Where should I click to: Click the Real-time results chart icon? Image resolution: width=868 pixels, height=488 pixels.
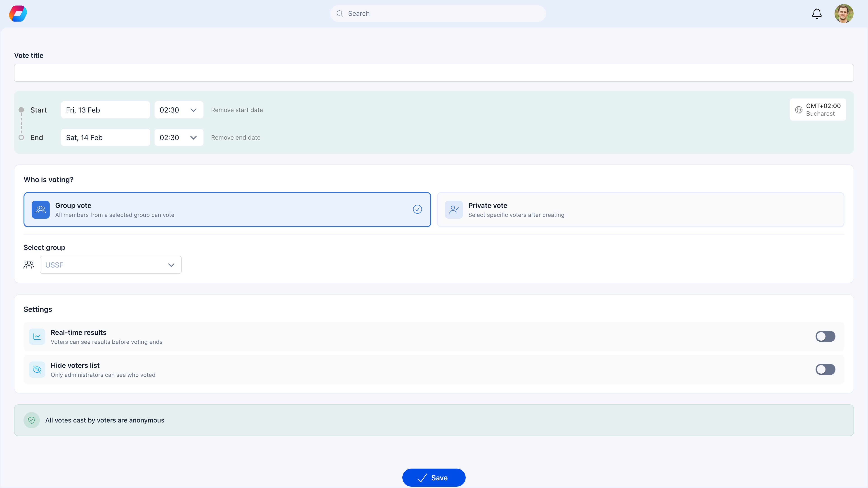point(37,336)
